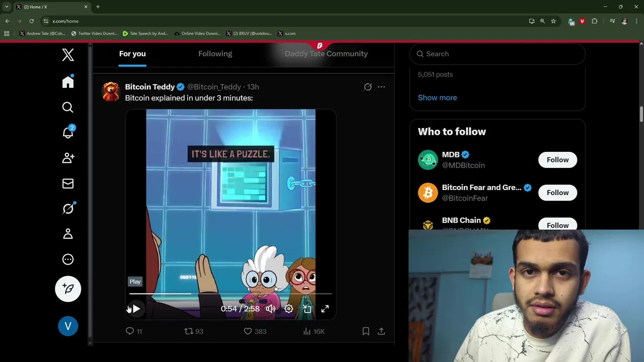Close the Home / X tab
This screenshot has height=362, width=644.
pos(86,7)
